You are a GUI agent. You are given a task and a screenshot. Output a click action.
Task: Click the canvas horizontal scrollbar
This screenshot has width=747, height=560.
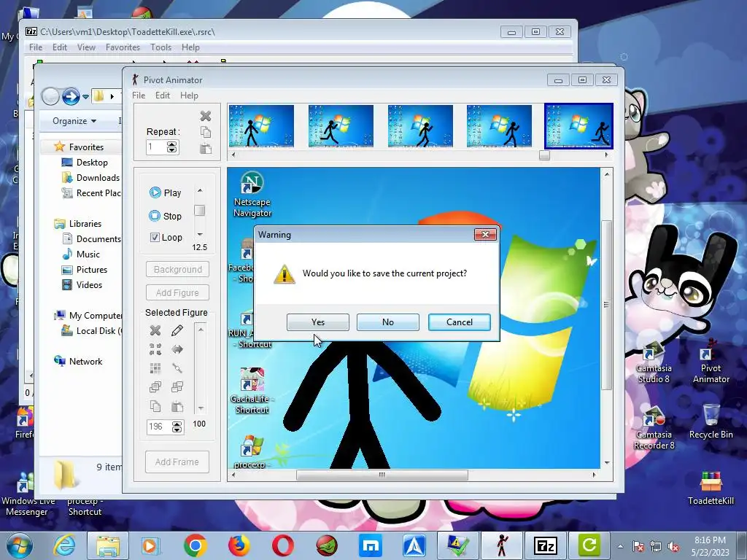click(382, 475)
